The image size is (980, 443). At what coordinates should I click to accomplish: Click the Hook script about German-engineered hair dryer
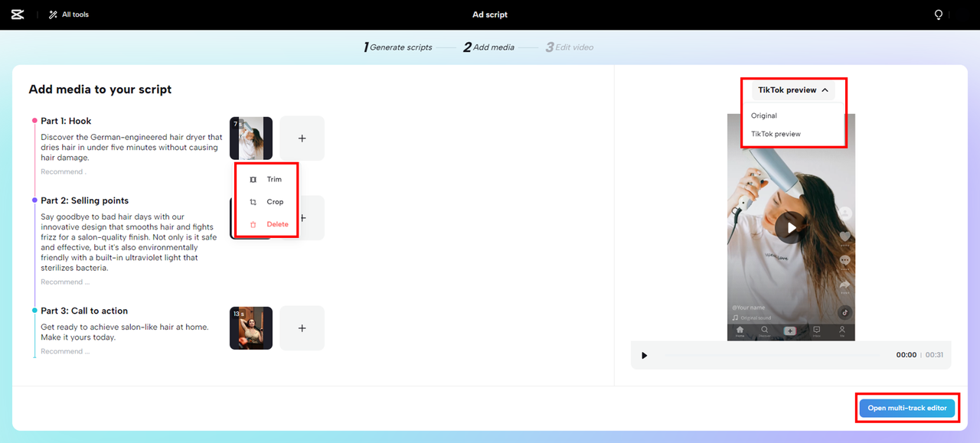pyautogui.click(x=132, y=148)
